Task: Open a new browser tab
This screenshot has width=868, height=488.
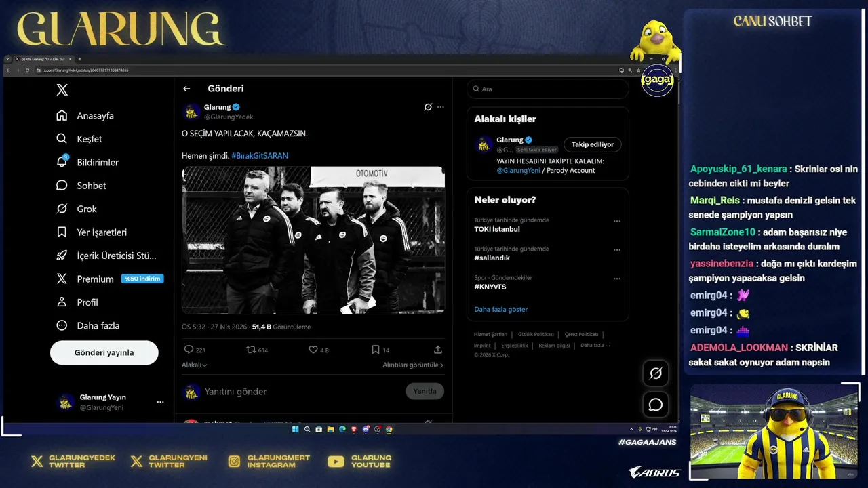Action: (x=79, y=59)
